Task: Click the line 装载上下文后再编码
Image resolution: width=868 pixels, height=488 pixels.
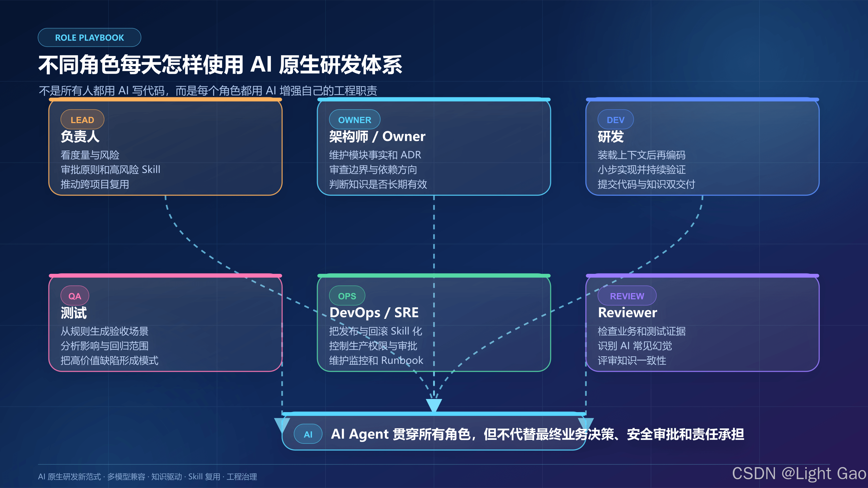Action: tap(642, 155)
